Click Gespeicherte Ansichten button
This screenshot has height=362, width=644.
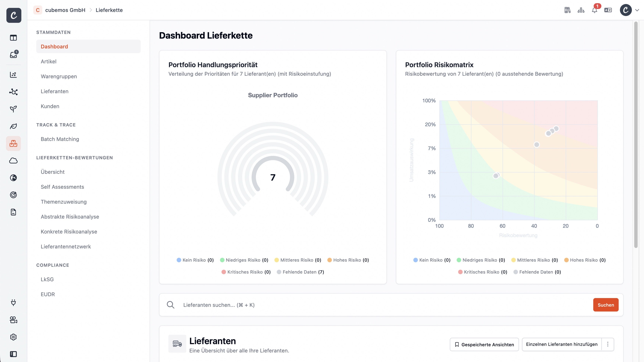(484, 345)
